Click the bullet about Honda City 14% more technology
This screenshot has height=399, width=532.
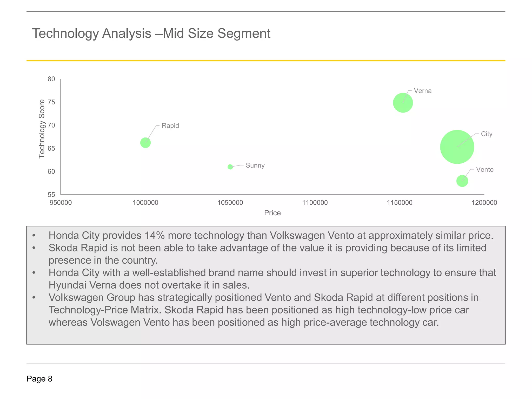click(x=271, y=235)
